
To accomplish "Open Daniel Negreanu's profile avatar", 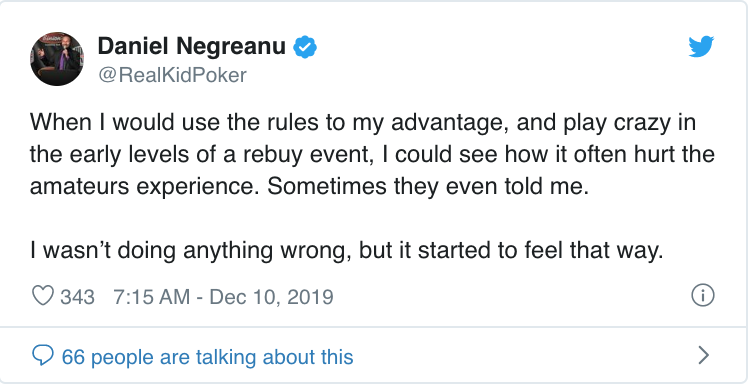I will pyautogui.click(x=57, y=59).
